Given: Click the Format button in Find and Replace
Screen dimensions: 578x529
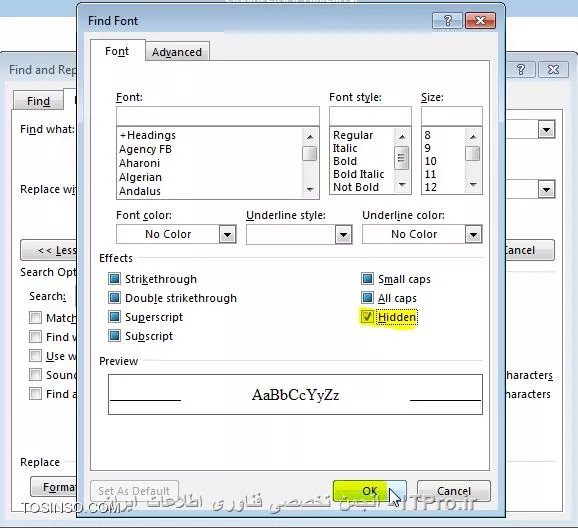Looking at the screenshot, I should point(54,487).
